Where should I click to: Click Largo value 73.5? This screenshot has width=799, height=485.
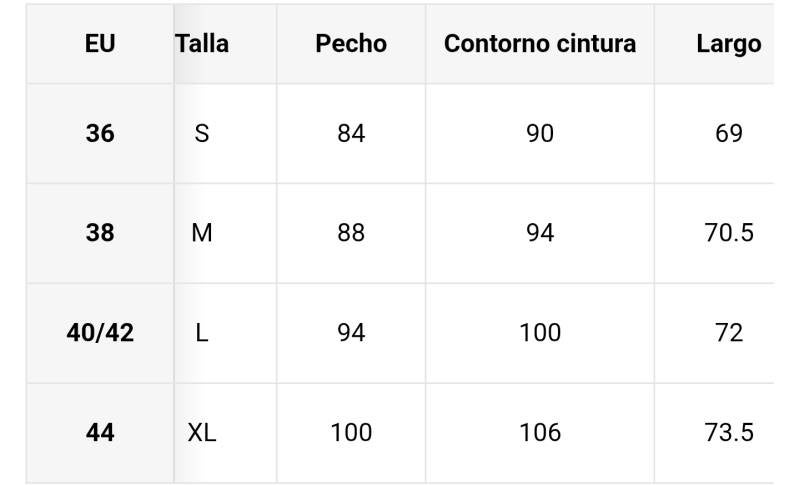(x=728, y=433)
